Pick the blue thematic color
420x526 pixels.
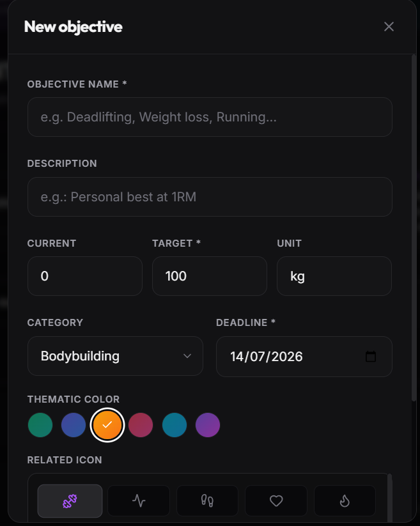pyautogui.click(x=74, y=425)
